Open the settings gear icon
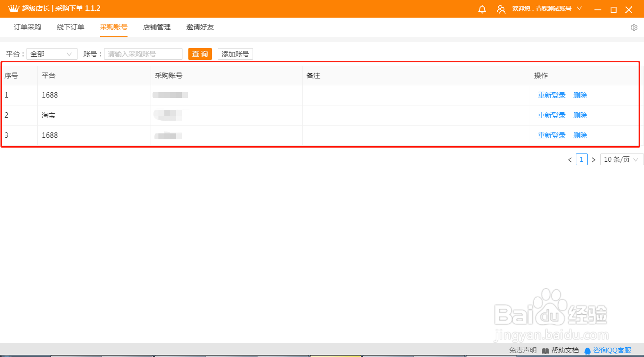The width and height of the screenshot is (644, 357). [634, 27]
